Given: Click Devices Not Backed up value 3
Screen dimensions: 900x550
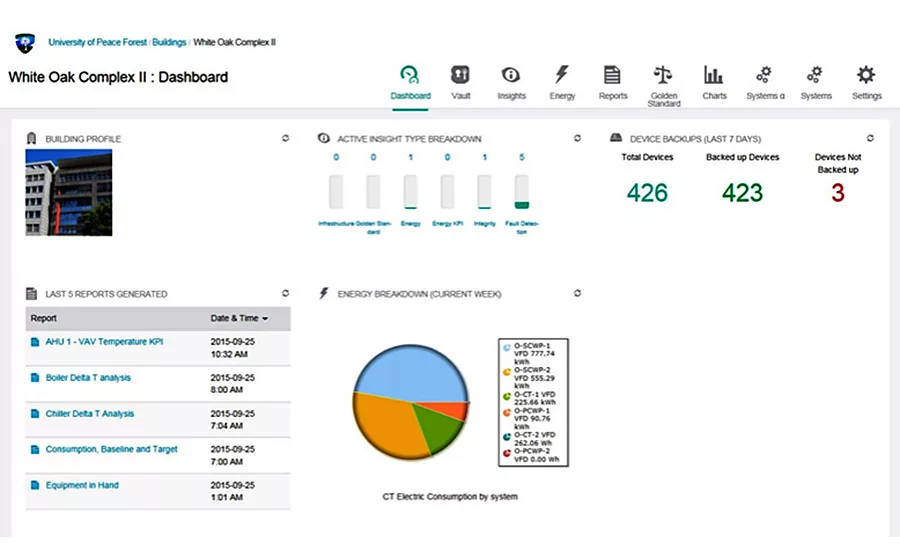Looking at the screenshot, I should point(837,192).
